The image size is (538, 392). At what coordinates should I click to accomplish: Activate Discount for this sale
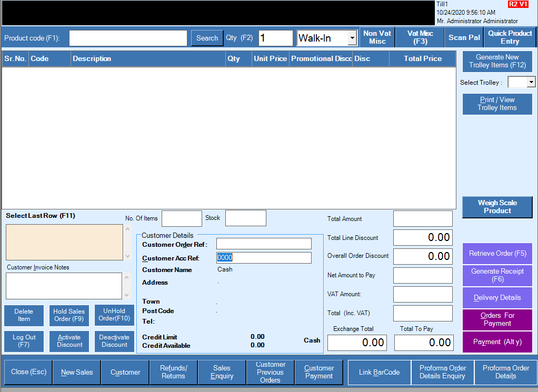[69, 341]
